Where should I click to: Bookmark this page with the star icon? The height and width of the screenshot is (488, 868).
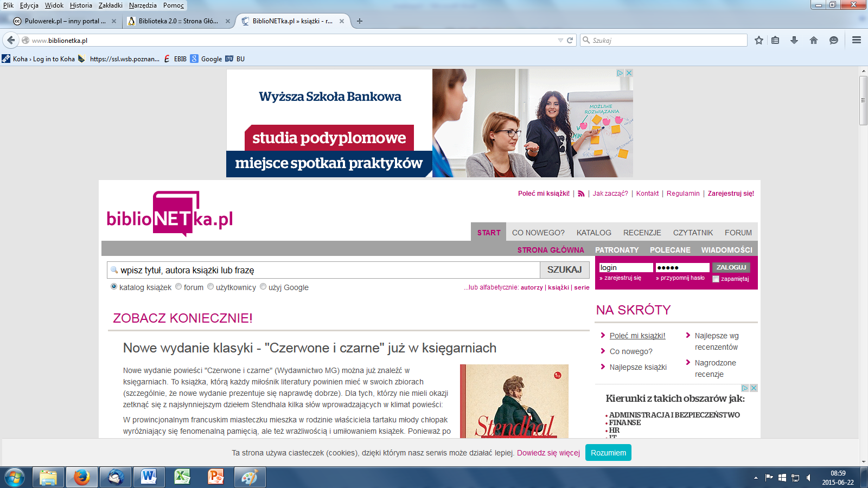coord(759,40)
